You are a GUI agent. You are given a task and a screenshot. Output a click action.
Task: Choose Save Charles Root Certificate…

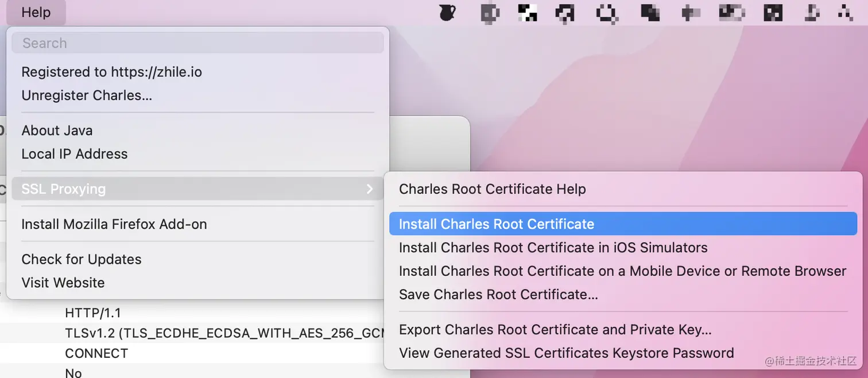click(623, 295)
